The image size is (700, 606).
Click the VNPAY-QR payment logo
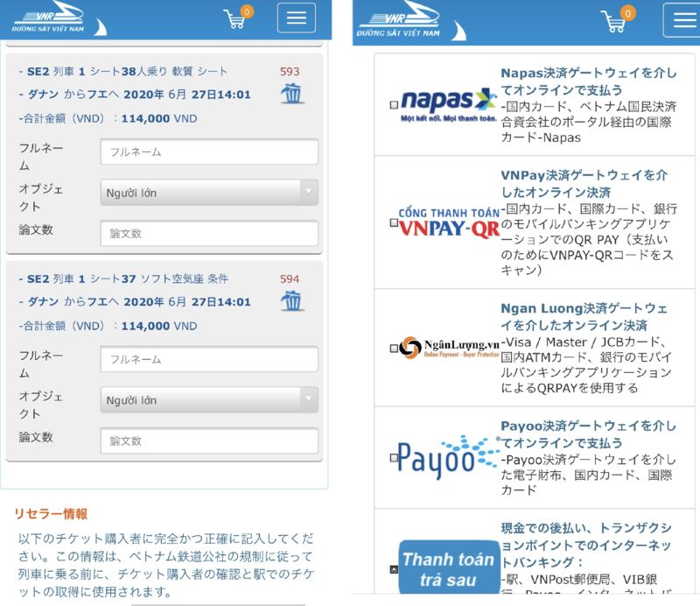click(x=449, y=224)
